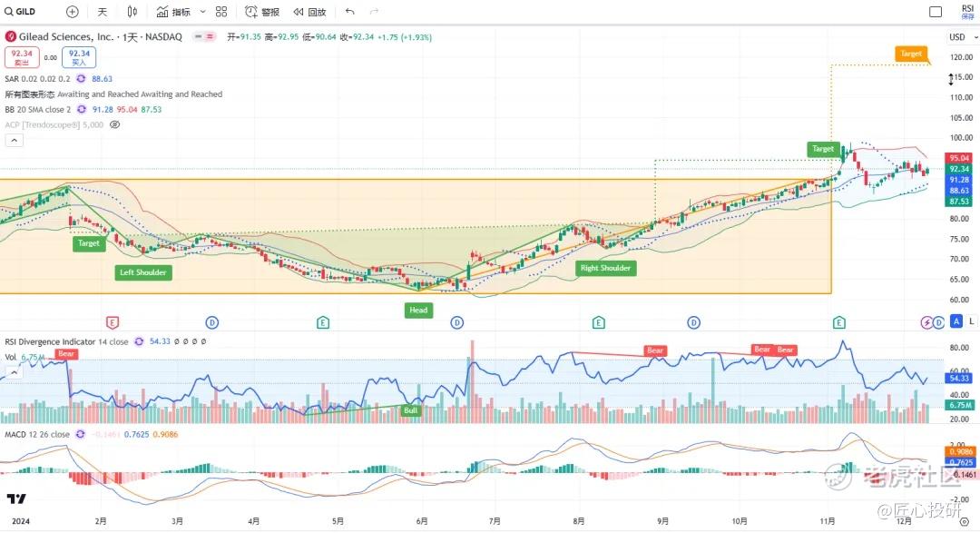Open the 指标 indicators menu
The height and width of the screenshot is (533, 980).
(x=173, y=12)
